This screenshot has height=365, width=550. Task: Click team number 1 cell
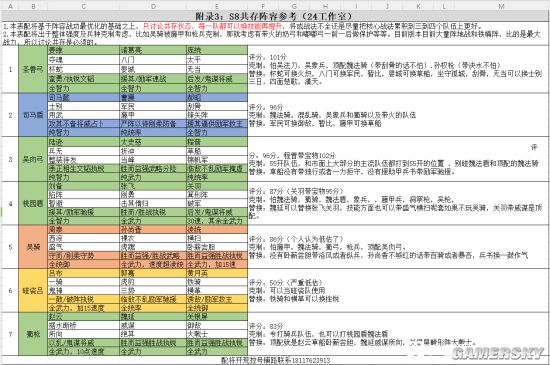click(x=10, y=69)
